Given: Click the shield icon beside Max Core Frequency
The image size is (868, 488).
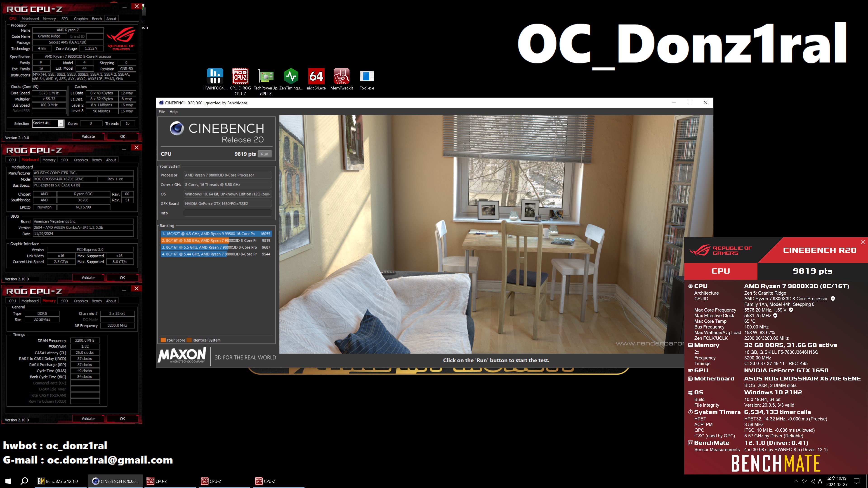Looking at the screenshot, I should [791, 310].
